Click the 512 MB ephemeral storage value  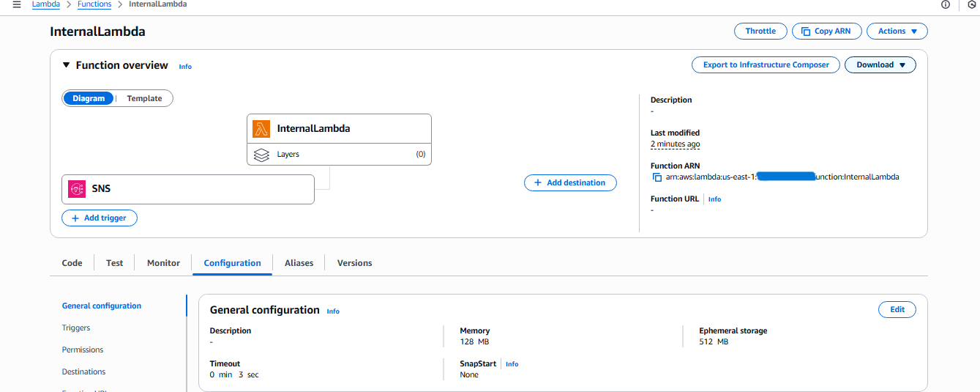click(x=714, y=342)
